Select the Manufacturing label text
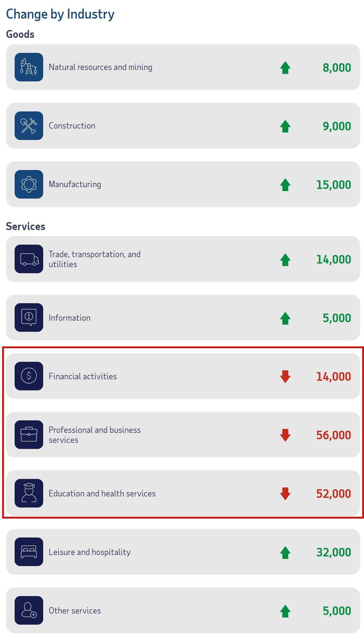364x640 pixels. click(75, 184)
